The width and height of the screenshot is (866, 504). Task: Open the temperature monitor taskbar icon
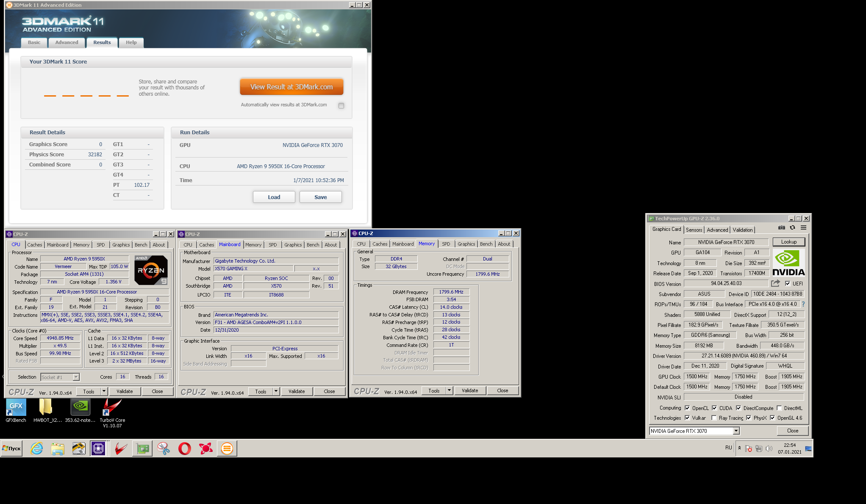(x=79, y=449)
